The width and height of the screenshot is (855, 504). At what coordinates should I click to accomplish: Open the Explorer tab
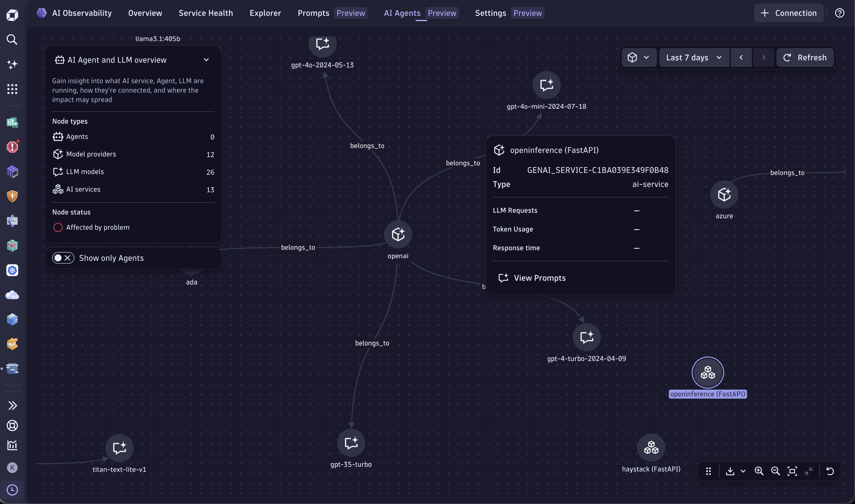pos(265,13)
